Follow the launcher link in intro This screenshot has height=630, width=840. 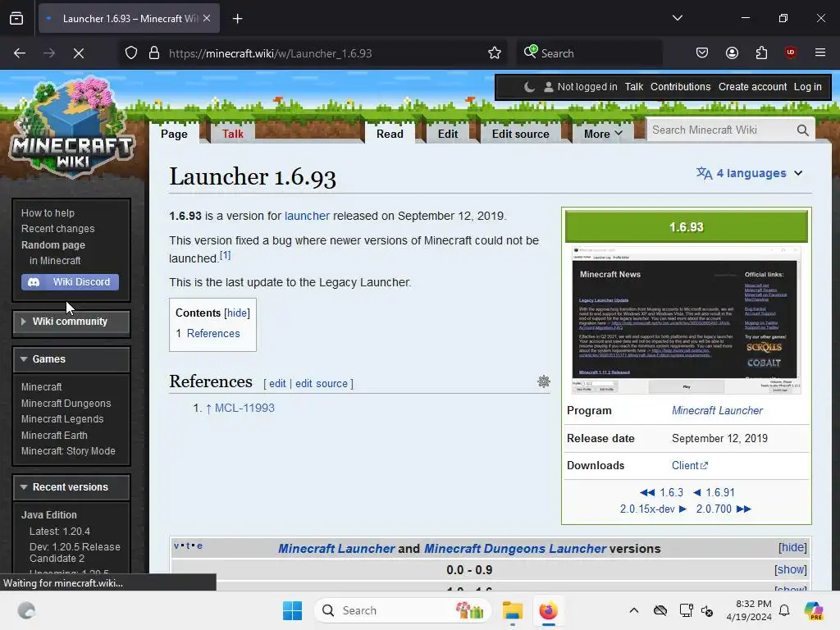[x=307, y=216]
